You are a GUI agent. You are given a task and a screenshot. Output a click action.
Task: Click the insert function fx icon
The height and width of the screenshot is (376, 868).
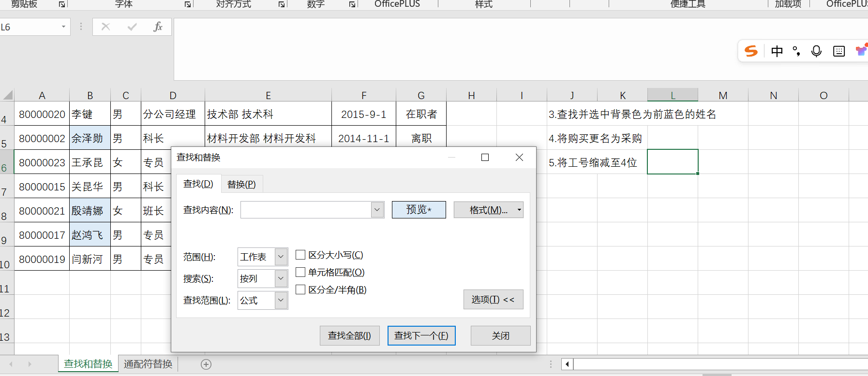158,27
